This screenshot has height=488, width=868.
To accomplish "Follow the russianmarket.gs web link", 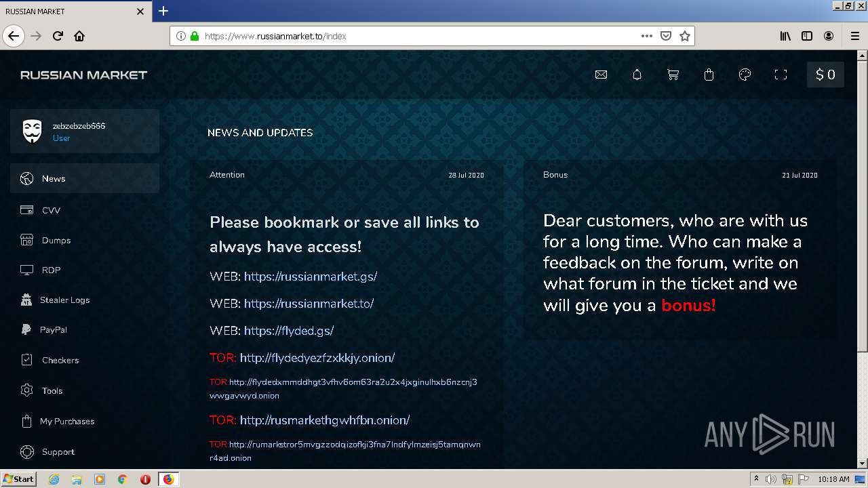I will point(311,277).
